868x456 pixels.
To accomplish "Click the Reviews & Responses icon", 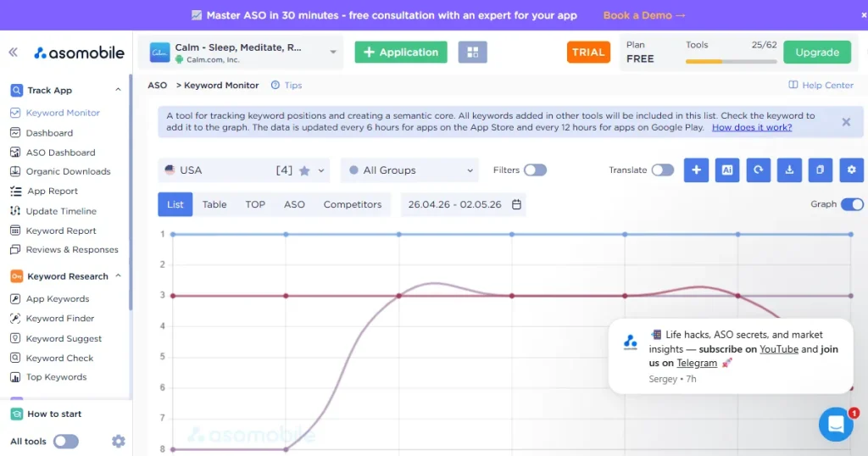I will pyautogui.click(x=15, y=249).
